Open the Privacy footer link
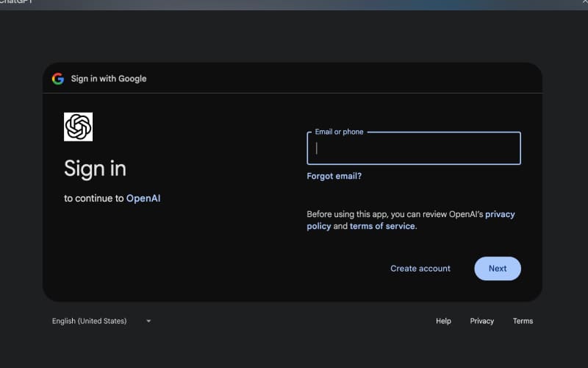 coord(482,321)
